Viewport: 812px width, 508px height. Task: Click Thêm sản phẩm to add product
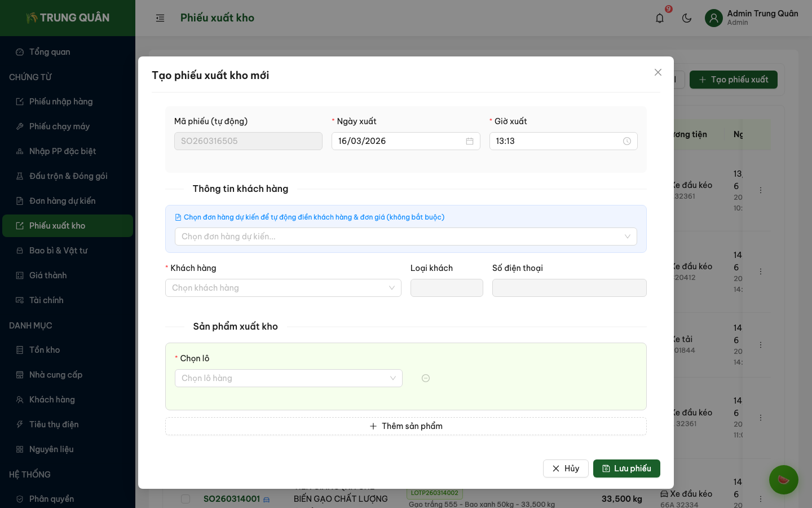[405, 426]
